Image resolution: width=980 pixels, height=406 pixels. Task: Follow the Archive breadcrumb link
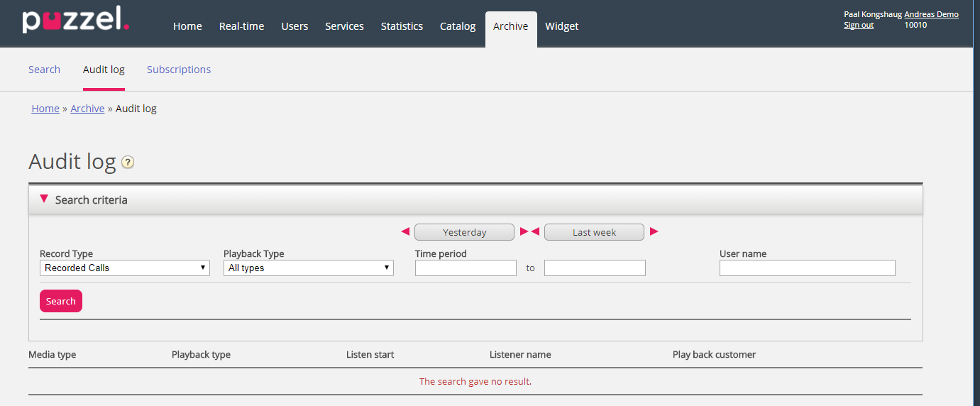click(x=87, y=109)
